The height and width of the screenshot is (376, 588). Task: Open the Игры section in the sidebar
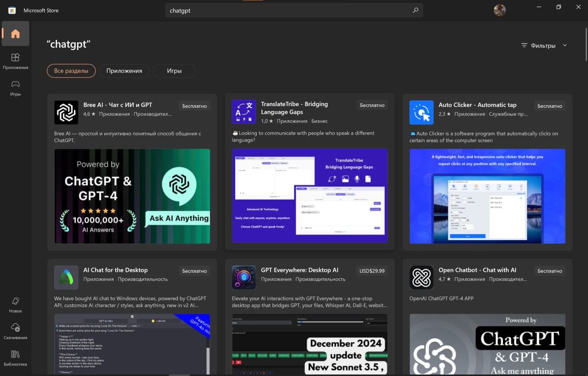pos(16,88)
